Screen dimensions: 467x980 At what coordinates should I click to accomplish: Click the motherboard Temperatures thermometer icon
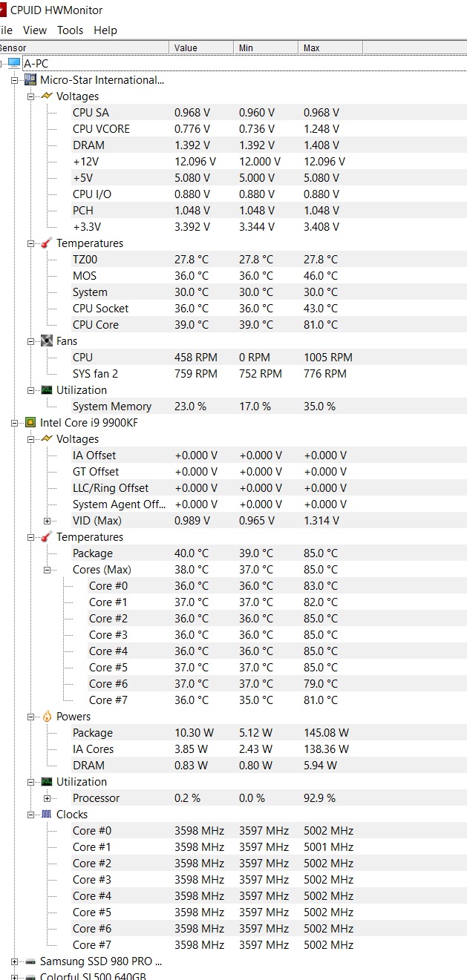pyautogui.click(x=47, y=243)
